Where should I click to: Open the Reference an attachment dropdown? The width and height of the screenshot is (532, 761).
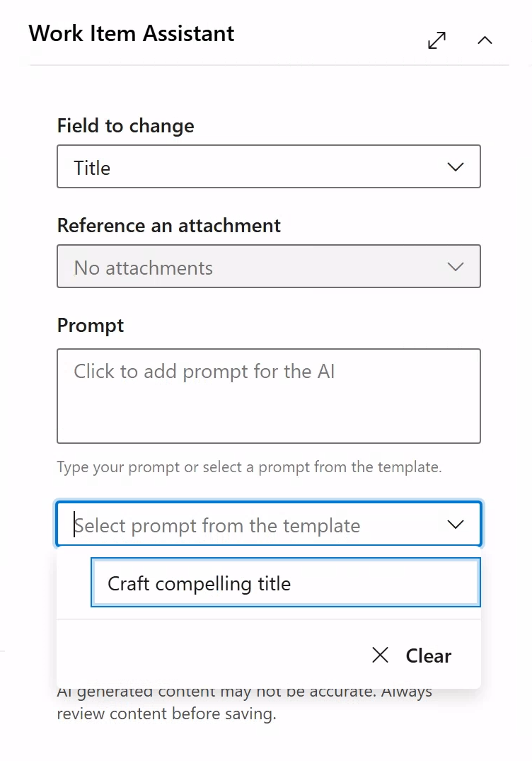[x=269, y=266]
